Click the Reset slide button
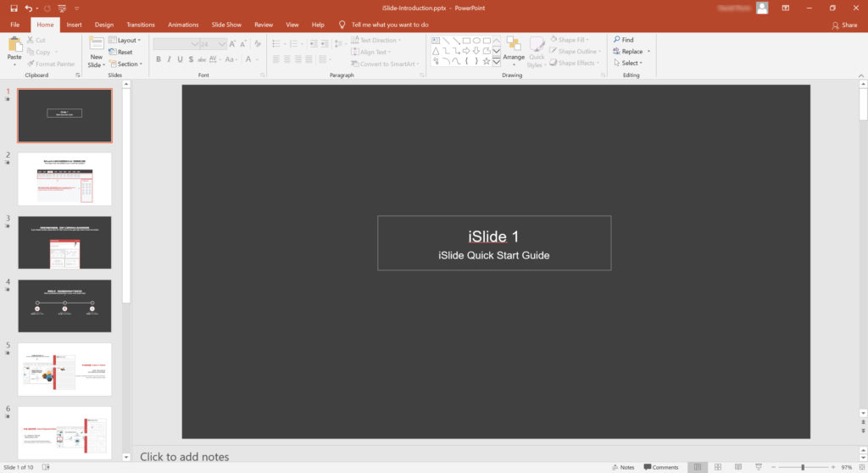This screenshot has width=868, height=473. pyautogui.click(x=120, y=52)
